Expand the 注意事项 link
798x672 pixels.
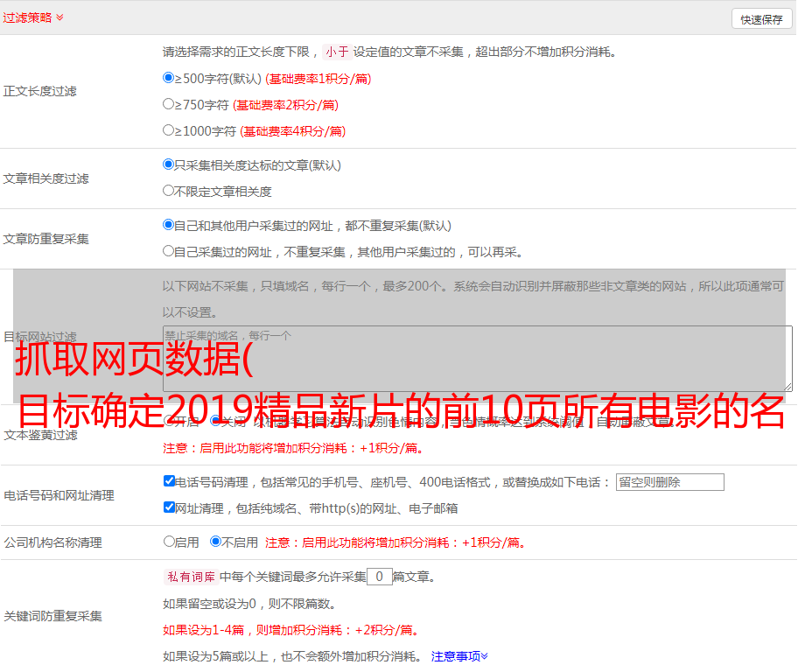pyautogui.click(x=459, y=656)
